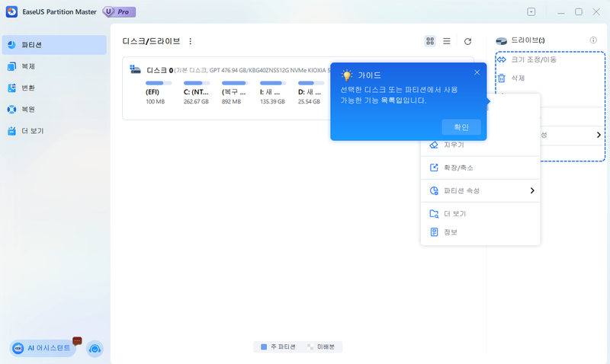Click 더 보기 in the context menu

coord(454,213)
